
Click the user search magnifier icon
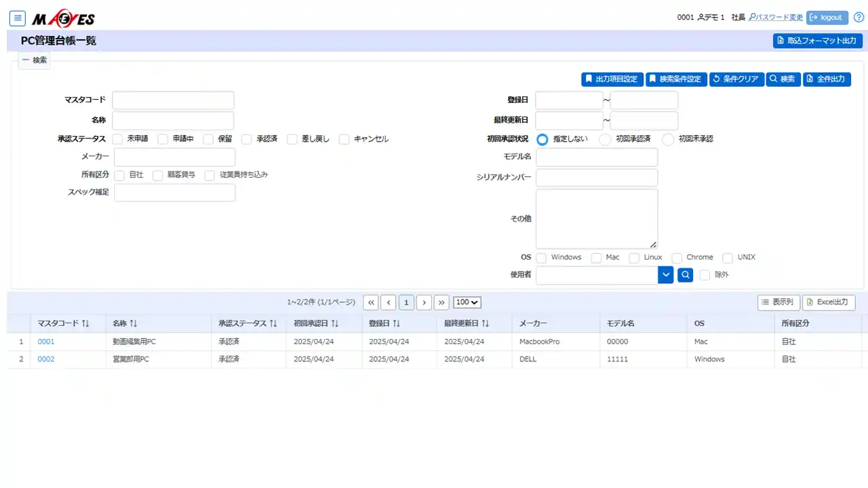[685, 274]
